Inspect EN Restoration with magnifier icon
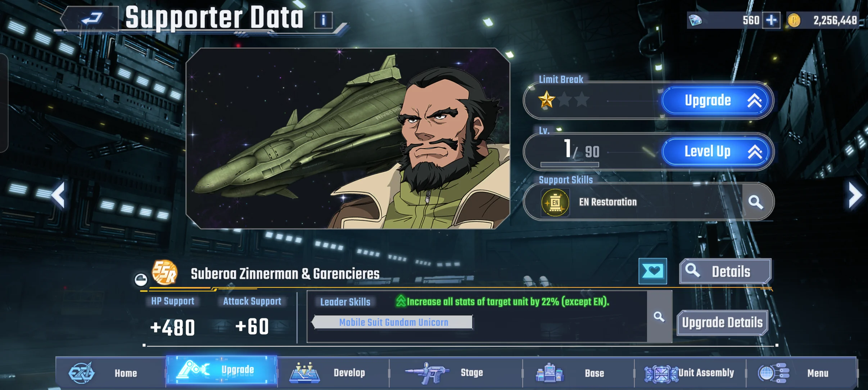 pos(755,202)
